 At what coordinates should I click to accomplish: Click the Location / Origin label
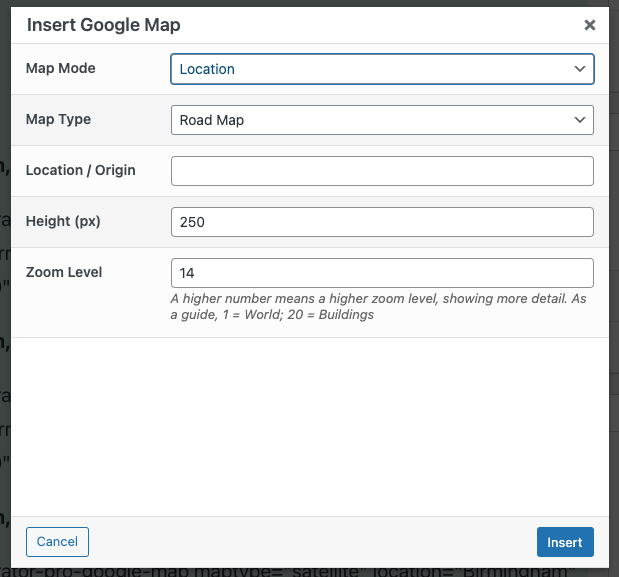click(x=81, y=170)
